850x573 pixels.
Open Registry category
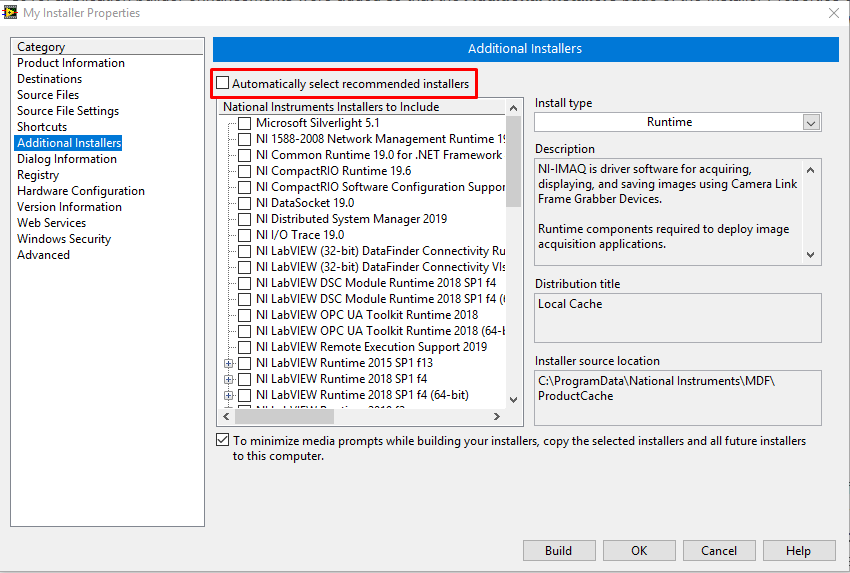37,175
